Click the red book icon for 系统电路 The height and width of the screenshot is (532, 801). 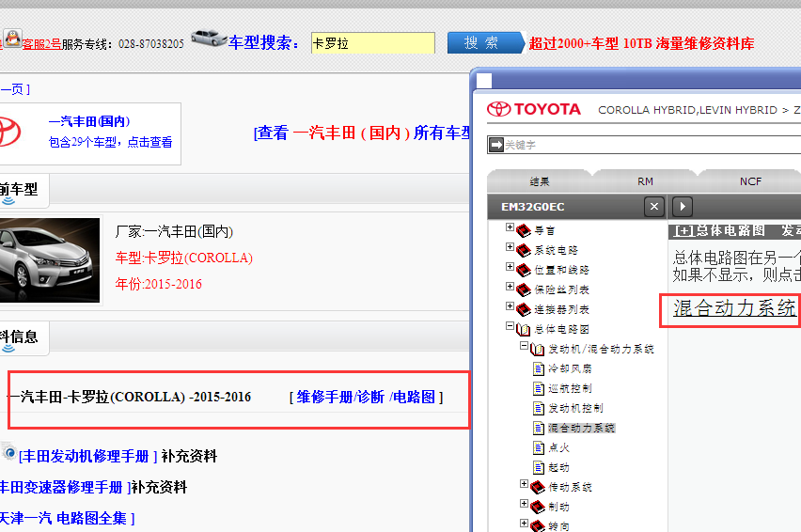point(524,250)
